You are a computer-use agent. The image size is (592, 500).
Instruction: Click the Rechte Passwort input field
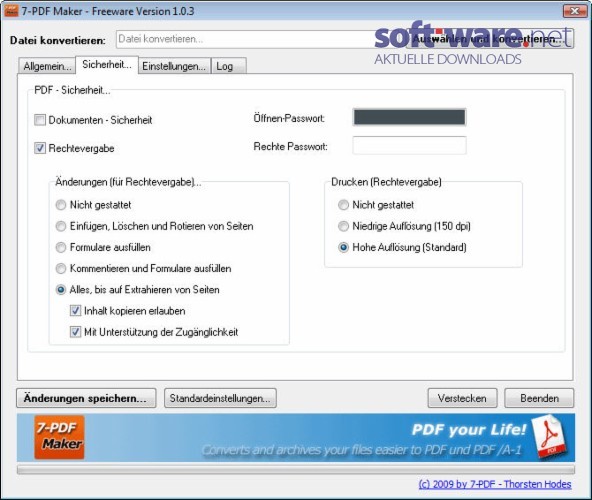[x=409, y=146]
